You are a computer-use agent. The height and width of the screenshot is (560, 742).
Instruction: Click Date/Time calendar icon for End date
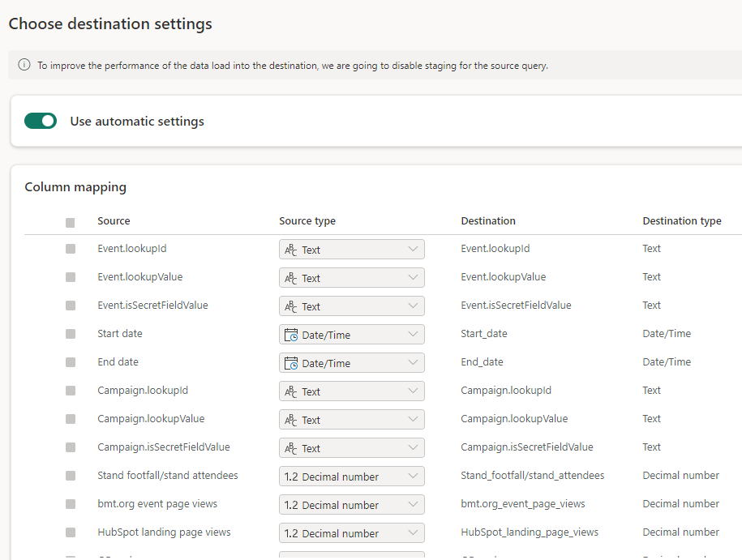(291, 363)
